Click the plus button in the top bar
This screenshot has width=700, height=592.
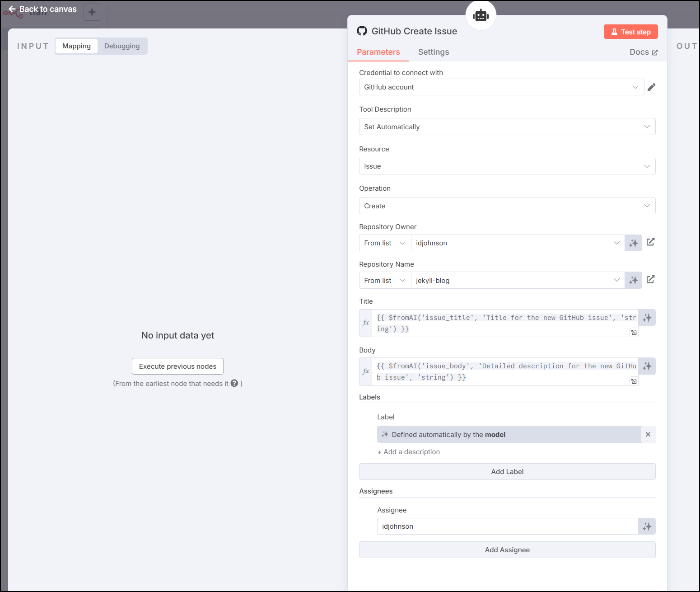coord(92,12)
